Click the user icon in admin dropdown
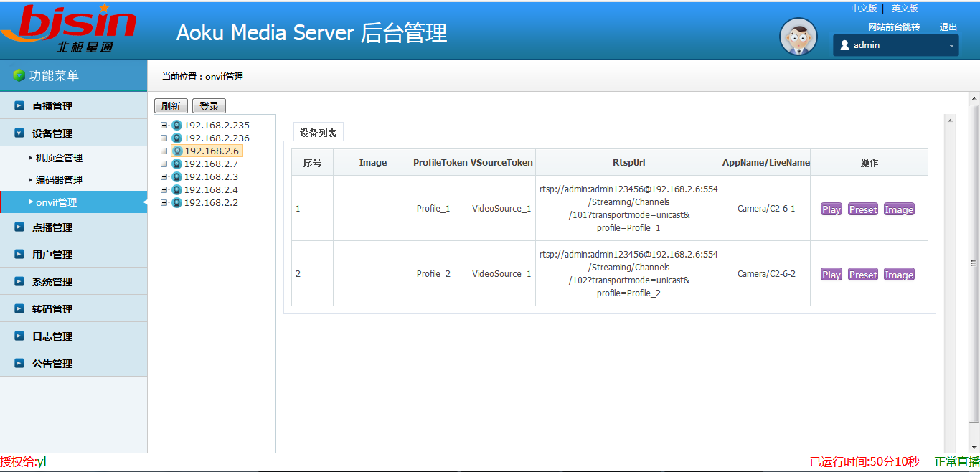This screenshot has width=980, height=472. tap(844, 45)
